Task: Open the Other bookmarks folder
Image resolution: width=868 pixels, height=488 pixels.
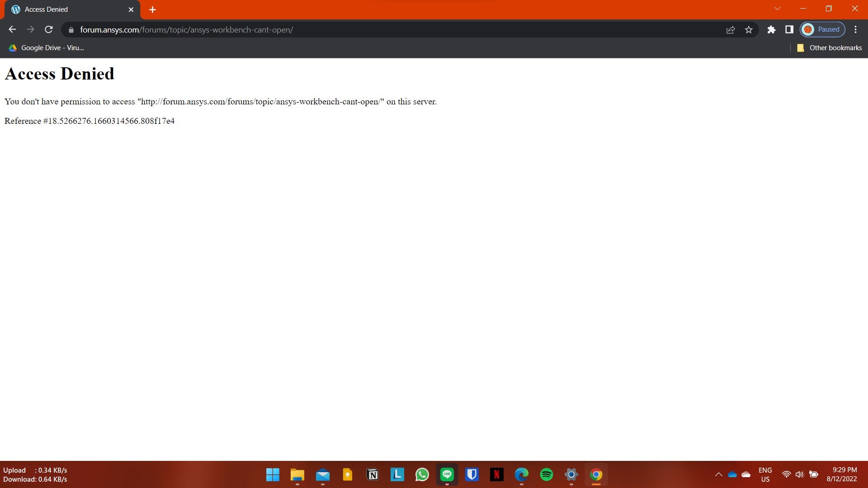Action: [x=830, y=48]
